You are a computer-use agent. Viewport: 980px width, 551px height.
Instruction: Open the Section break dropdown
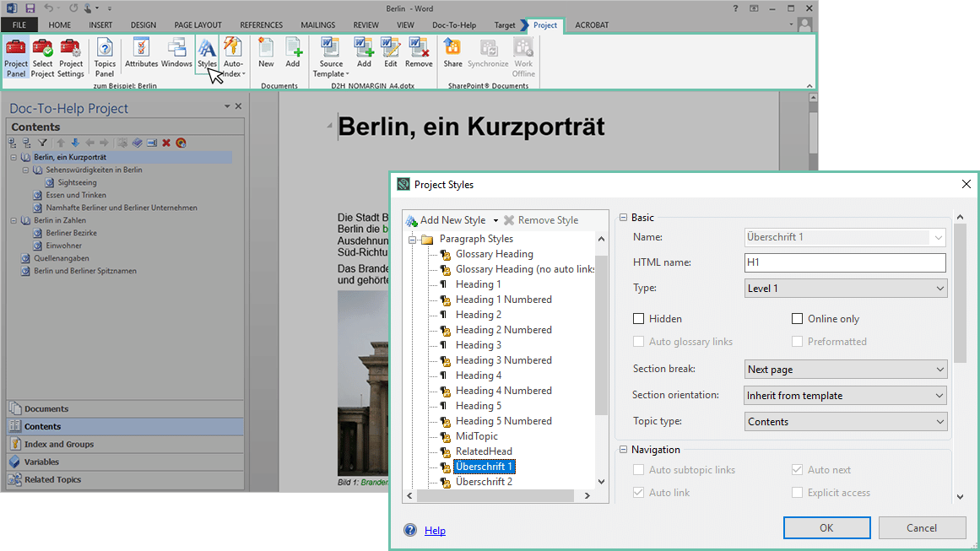point(846,370)
